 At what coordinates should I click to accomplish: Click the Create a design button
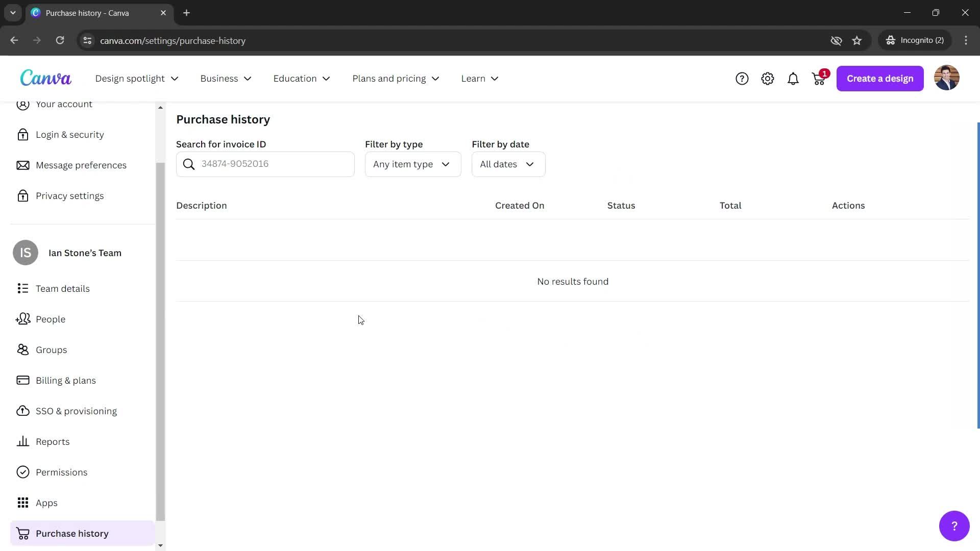click(880, 78)
